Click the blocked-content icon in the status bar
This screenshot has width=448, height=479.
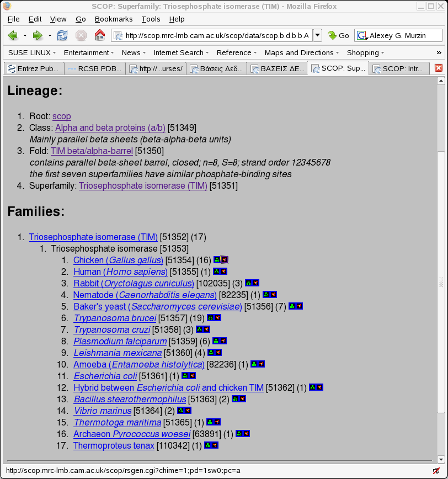click(x=436, y=471)
